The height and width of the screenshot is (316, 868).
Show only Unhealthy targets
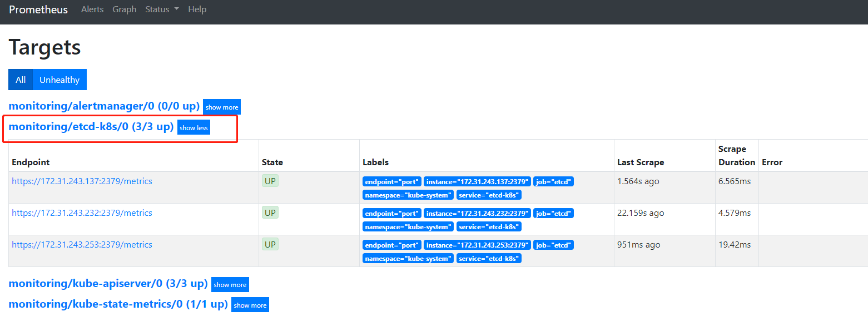(59, 80)
